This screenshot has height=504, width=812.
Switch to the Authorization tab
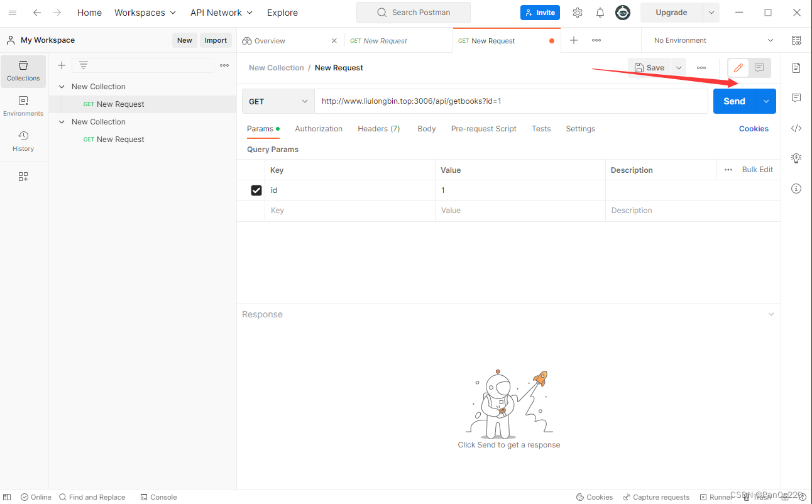(319, 129)
